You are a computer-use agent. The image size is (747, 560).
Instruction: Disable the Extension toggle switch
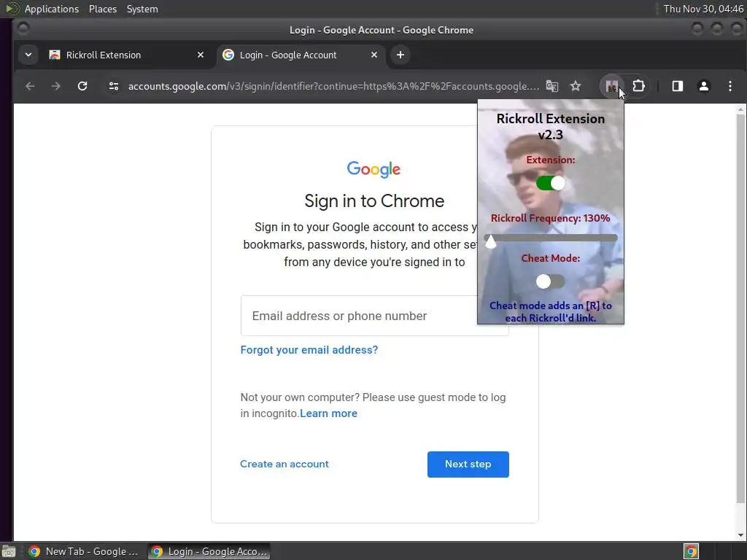(551, 183)
